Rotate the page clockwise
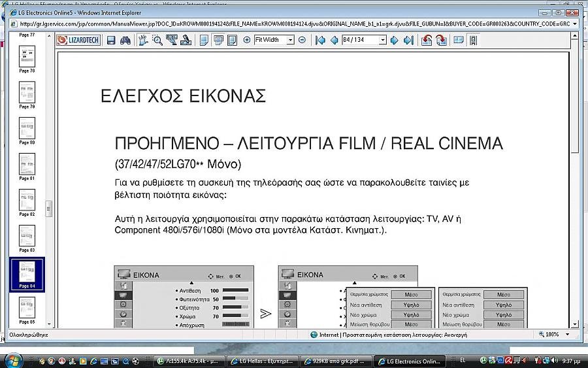 (442, 40)
